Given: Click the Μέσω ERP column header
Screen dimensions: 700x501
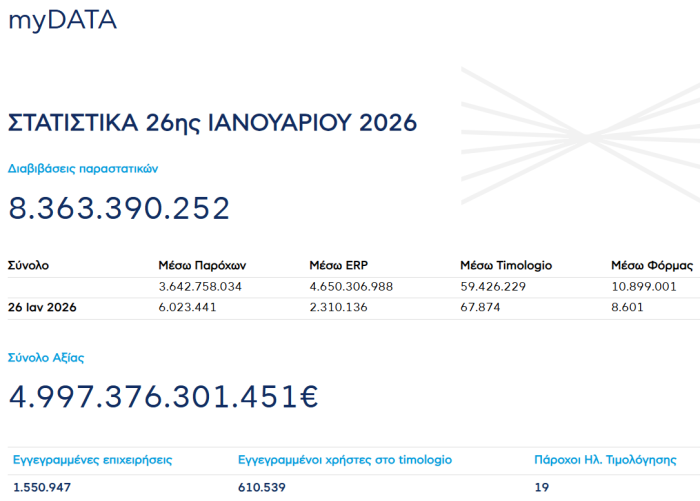Looking at the screenshot, I should (338, 266).
